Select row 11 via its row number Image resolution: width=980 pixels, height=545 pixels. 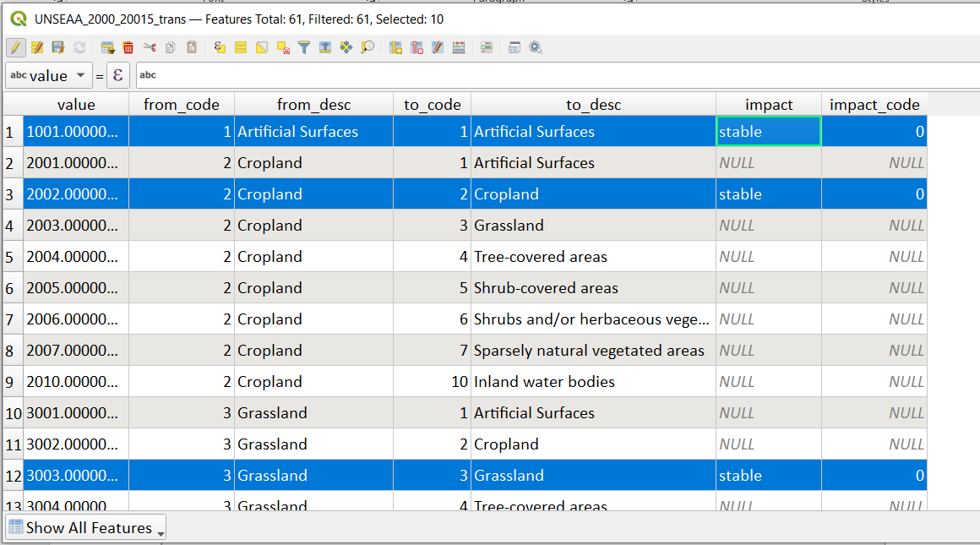click(14, 444)
